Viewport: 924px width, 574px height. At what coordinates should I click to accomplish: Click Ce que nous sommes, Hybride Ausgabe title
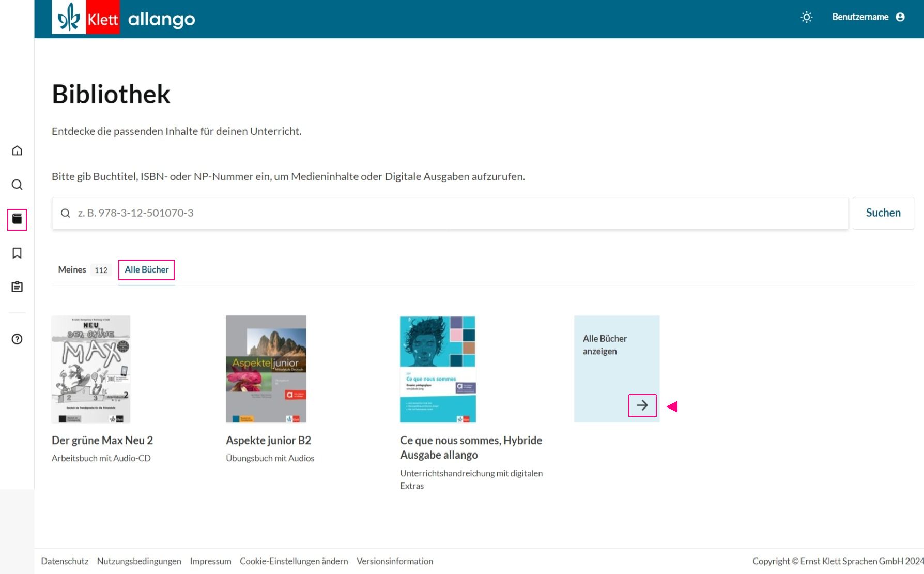click(x=471, y=448)
